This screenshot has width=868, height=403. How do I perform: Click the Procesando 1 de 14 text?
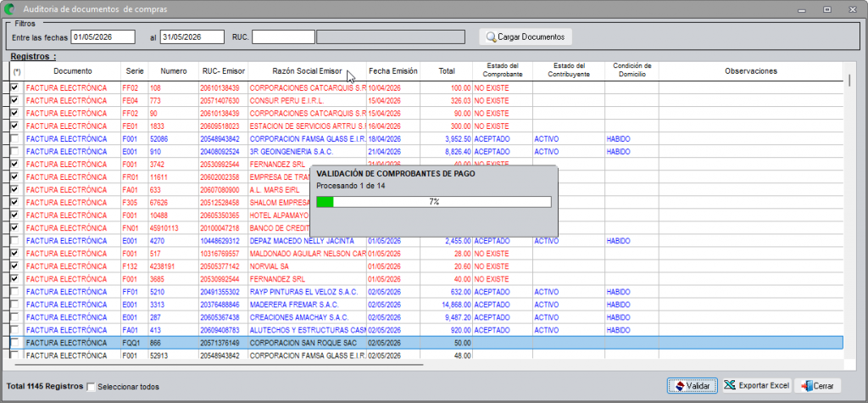(x=351, y=186)
